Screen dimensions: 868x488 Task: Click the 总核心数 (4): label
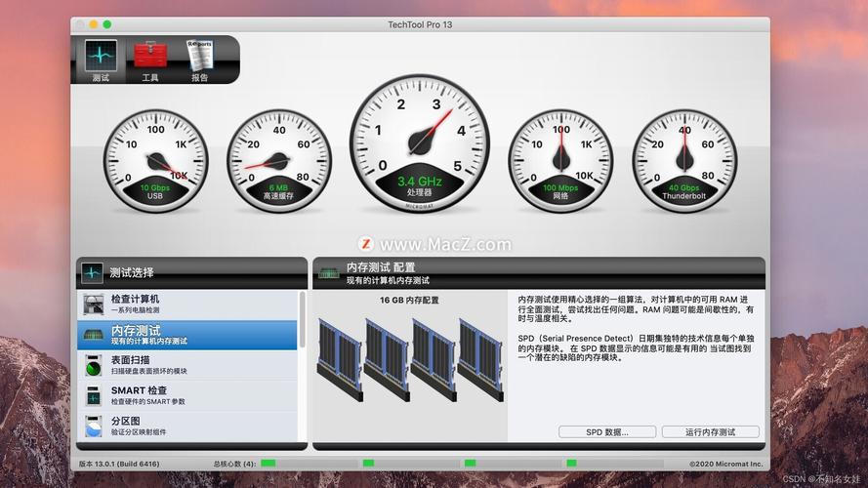[x=234, y=464]
